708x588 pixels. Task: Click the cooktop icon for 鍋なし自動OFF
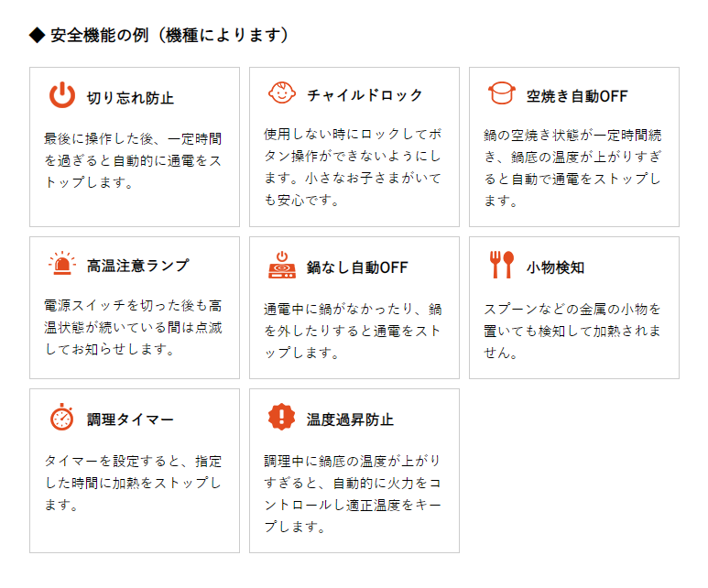pyautogui.click(x=282, y=266)
